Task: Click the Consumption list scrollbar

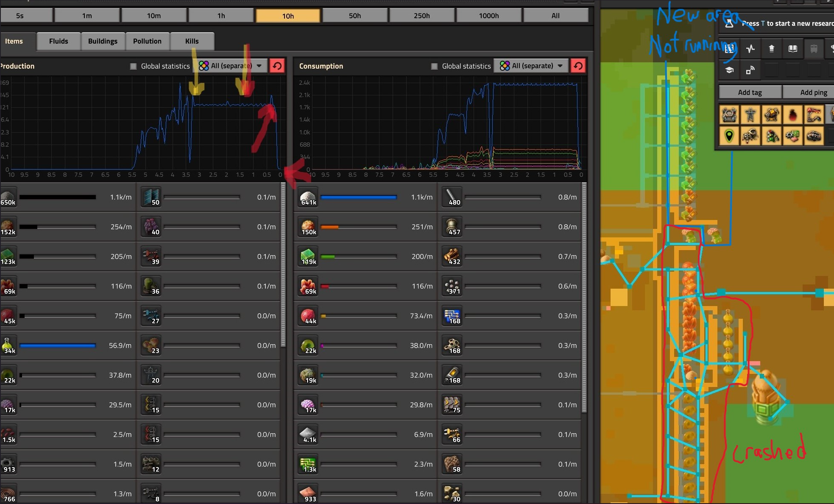Action: tap(584, 298)
